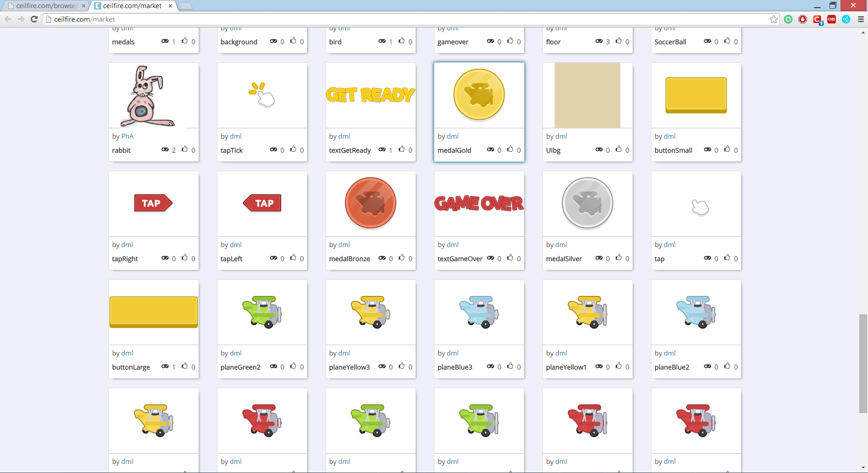Click the address bar URL field
This screenshot has height=473, width=868.
407,19
